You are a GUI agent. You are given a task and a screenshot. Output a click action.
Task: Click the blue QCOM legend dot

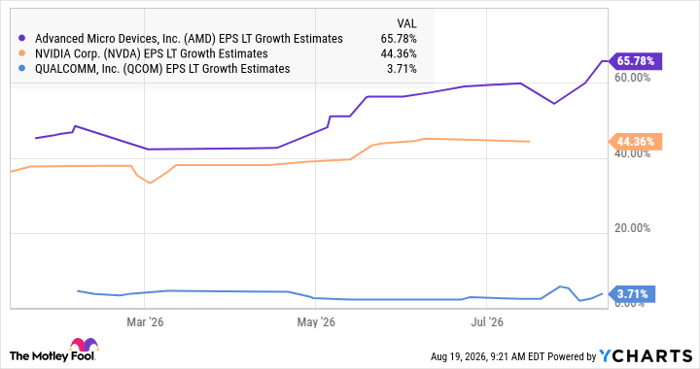click(x=22, y=69)
